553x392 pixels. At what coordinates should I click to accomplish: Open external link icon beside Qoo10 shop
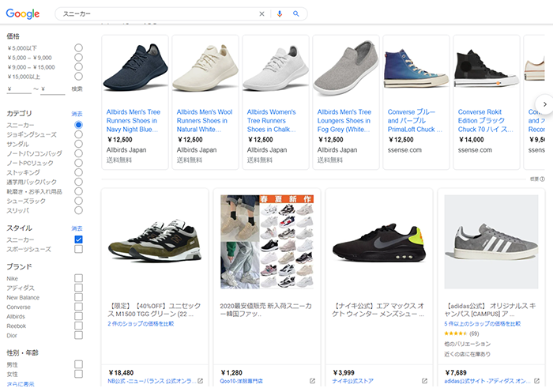(x=312, y=381)
